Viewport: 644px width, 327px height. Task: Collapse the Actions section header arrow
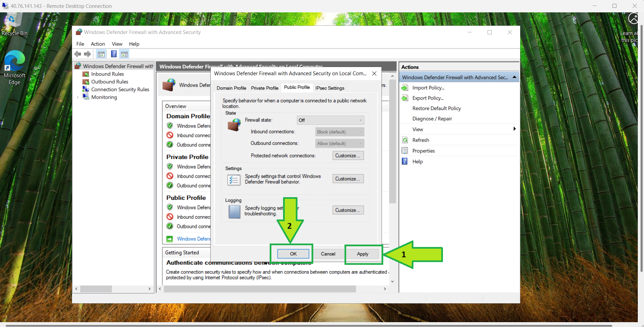(x=514, y=77)
